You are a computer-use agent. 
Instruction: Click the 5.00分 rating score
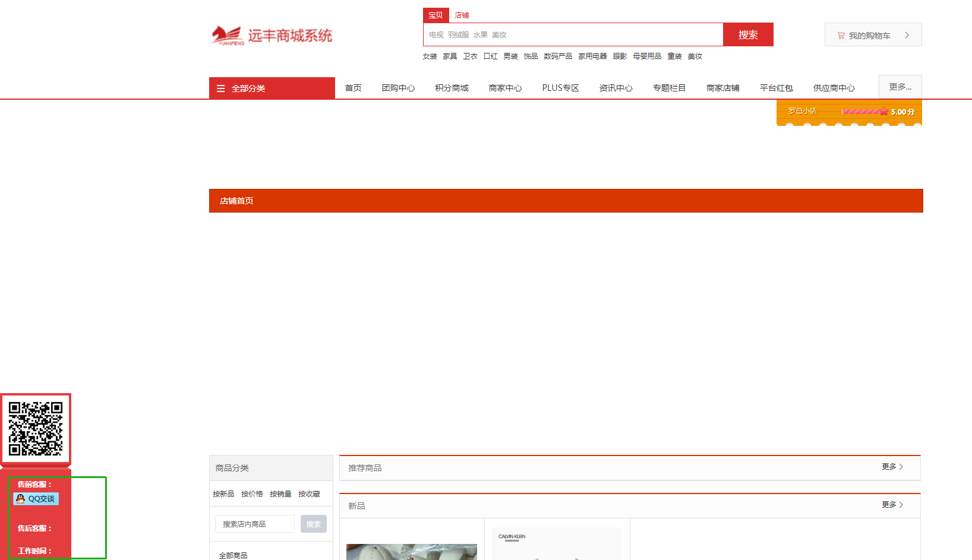point(902,112)
